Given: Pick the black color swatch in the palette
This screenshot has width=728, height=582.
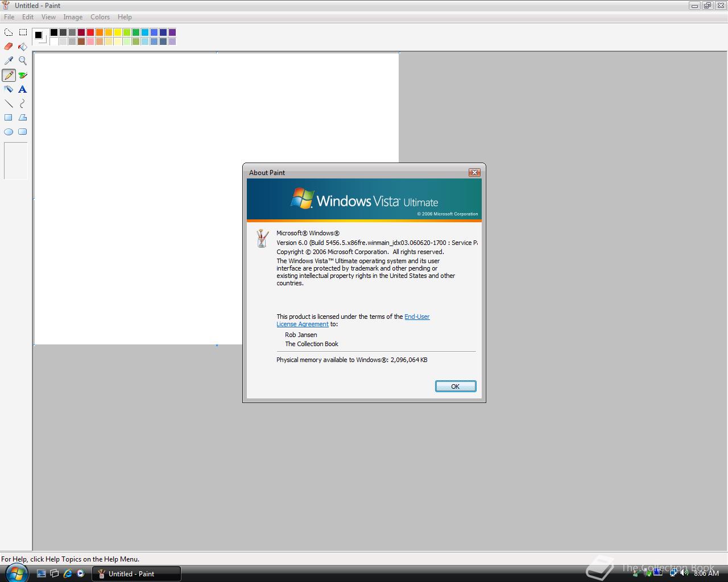Looking at the screenshot, I should click(54, 32).
